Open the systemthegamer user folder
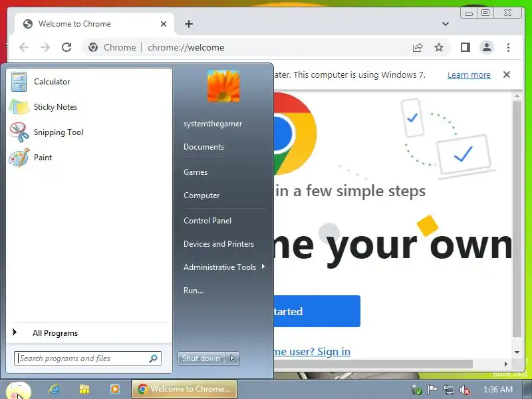Screen dimensions: 532x399 pos(213,124)
